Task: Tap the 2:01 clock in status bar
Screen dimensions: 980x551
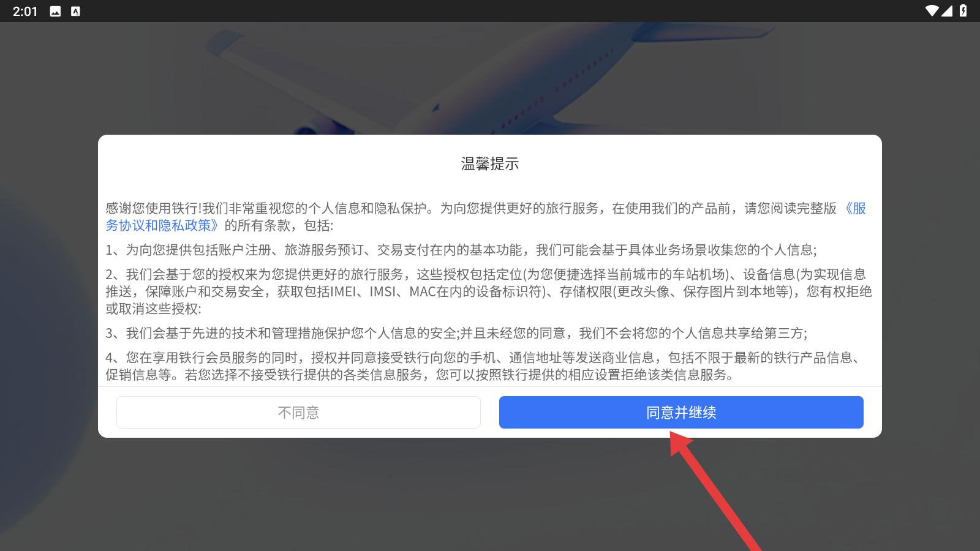Action: coord(25,11)
